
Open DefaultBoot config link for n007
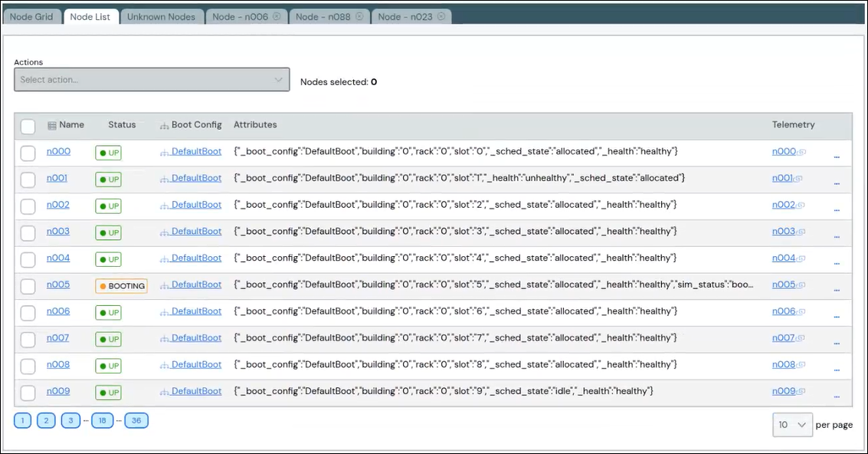[195, 338]
